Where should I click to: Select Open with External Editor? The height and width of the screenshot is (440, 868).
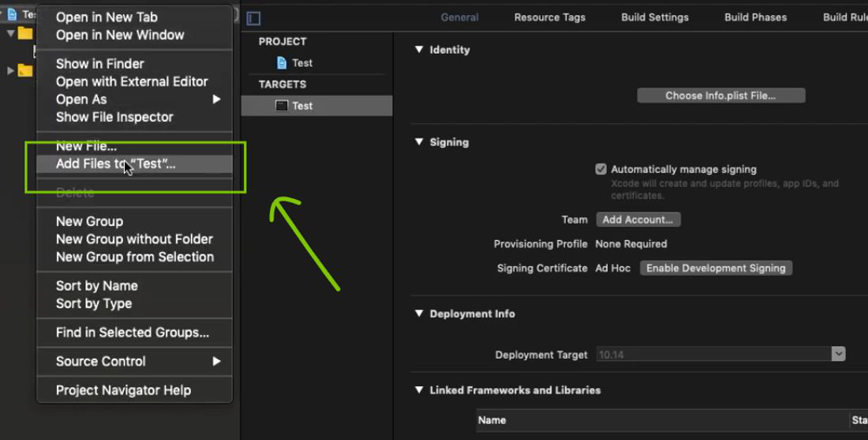[x=134, y=81]
